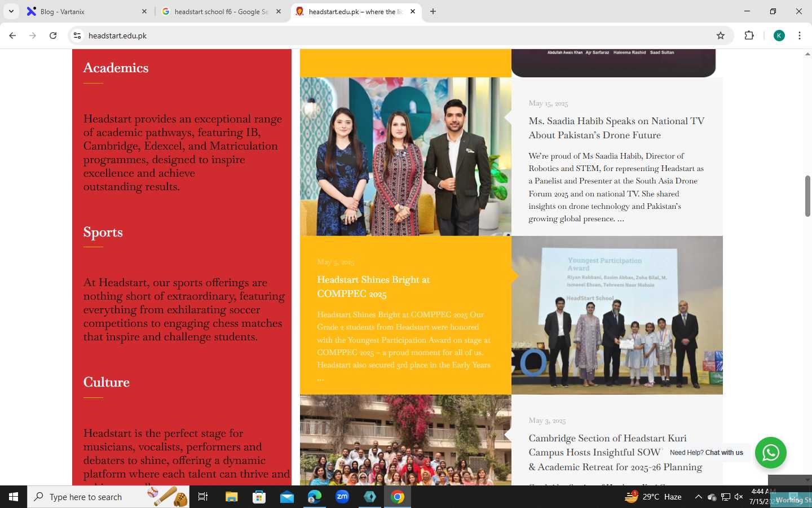The image size is (812, 508).
Task: Click the Ms Saadia Habib article excerpt text
Action: (x=616, y=187)
